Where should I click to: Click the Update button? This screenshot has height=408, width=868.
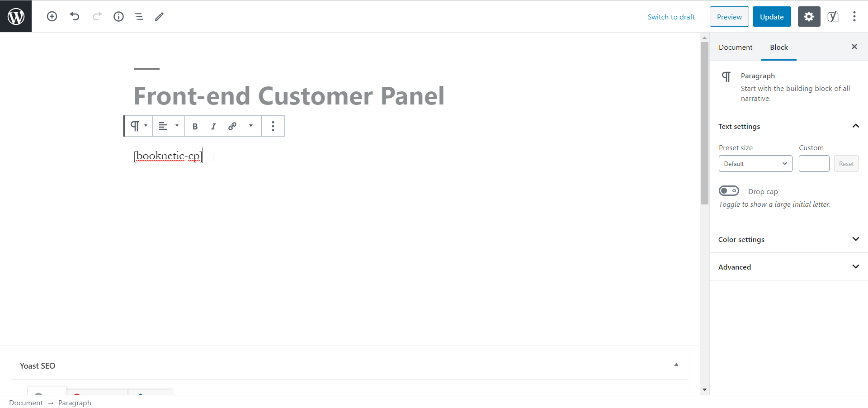coord(771,16)
